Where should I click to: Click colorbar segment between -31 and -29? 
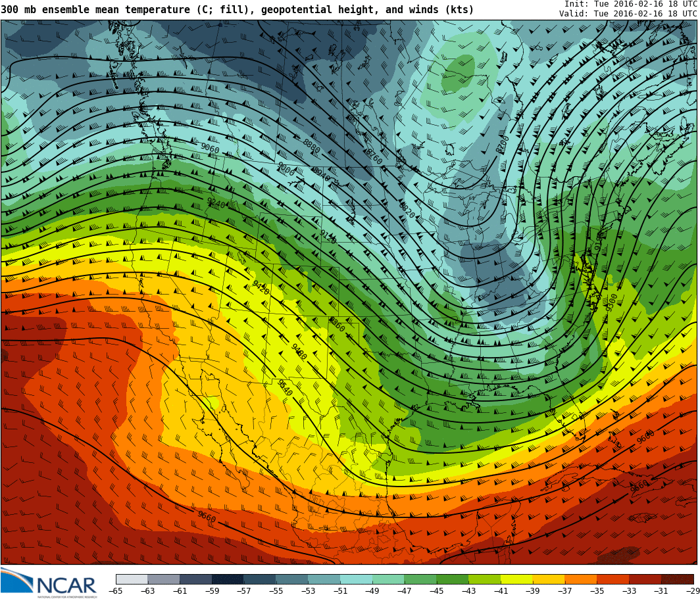coord(678,579)
